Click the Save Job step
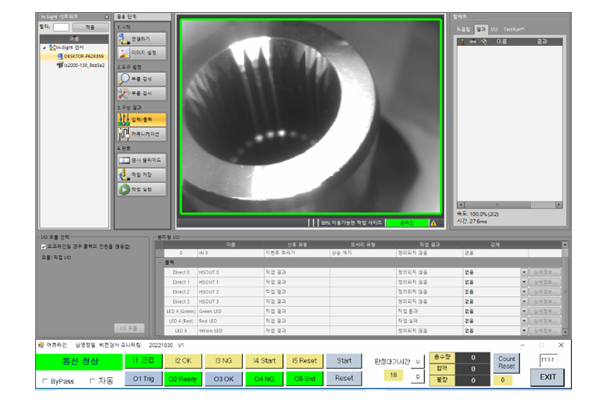 pyautogui.click(x=142, y=175)
